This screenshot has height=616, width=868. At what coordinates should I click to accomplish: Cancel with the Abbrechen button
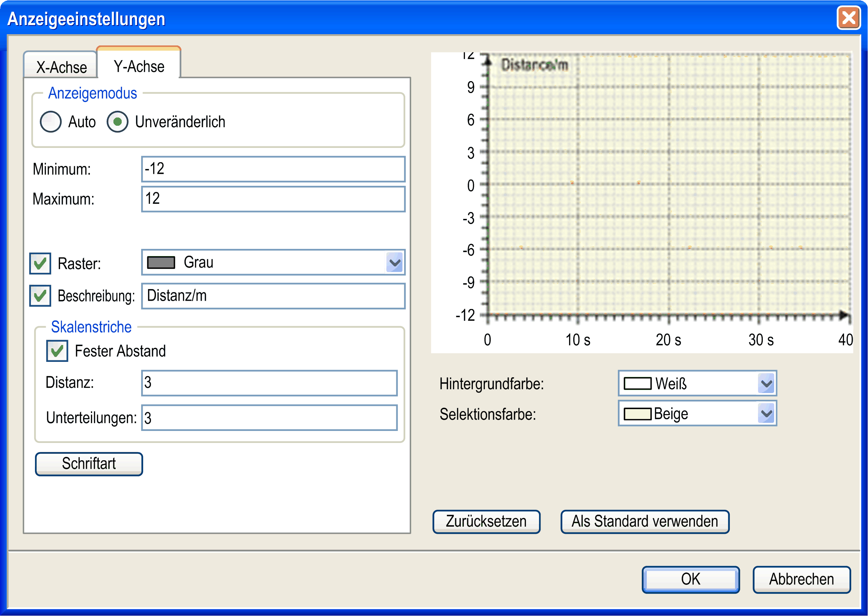[802, 580]
